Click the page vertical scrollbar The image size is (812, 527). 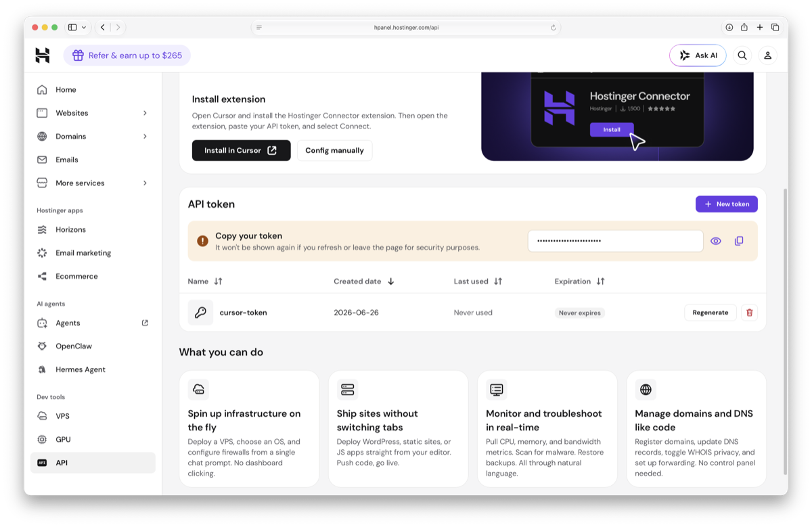point(785,331)
